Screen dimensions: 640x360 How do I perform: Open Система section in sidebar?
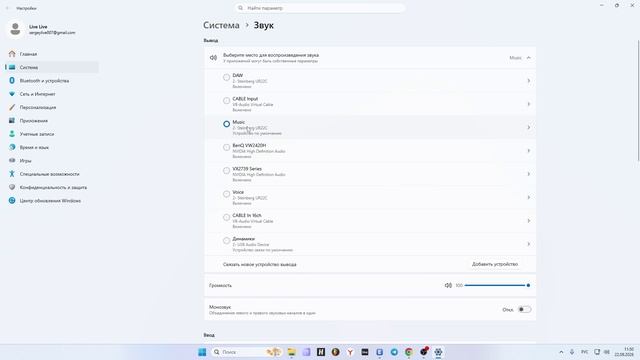pos(52,67)
